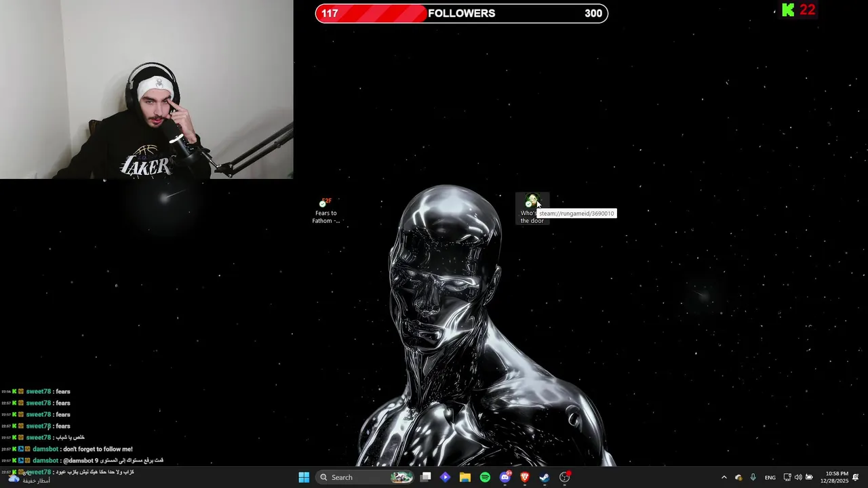Click the webcam overlay feed
Image resolution: width=868 pixels, height=488 pixels.
(146, 89)
